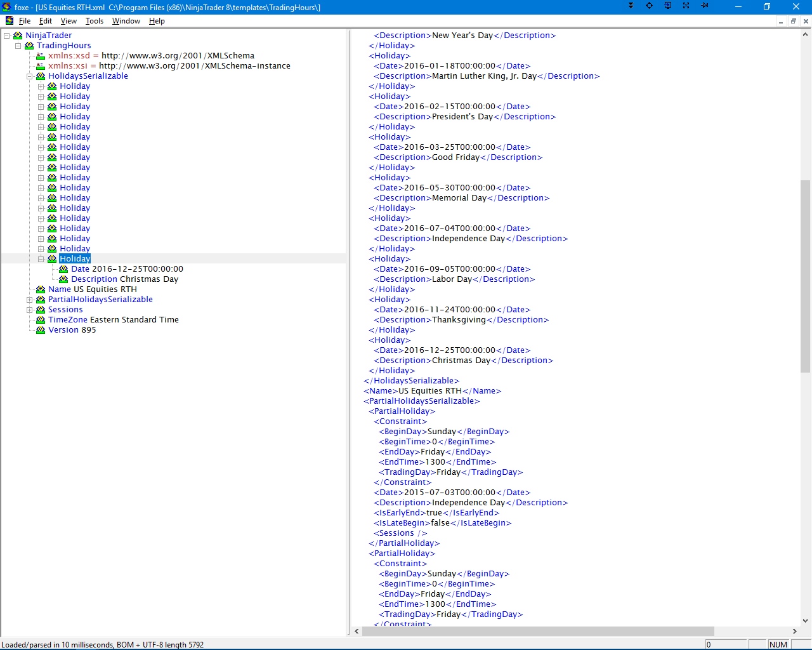812x650 pixels.
Task: Click the scroll-left arrow of XML pane
Action: pyautogui.click(x=357, y=632)
